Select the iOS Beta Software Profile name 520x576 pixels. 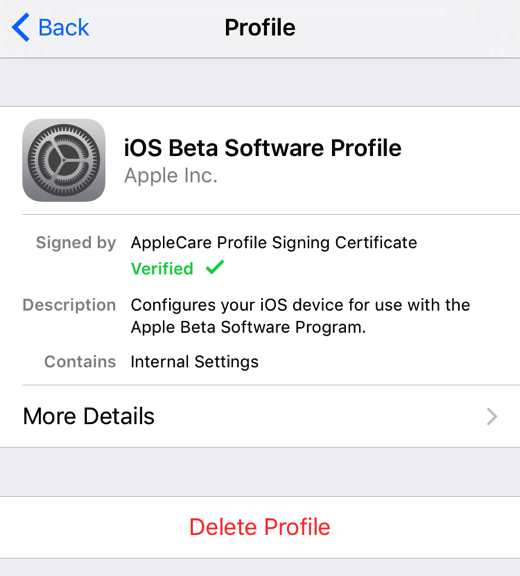[263, 148]
